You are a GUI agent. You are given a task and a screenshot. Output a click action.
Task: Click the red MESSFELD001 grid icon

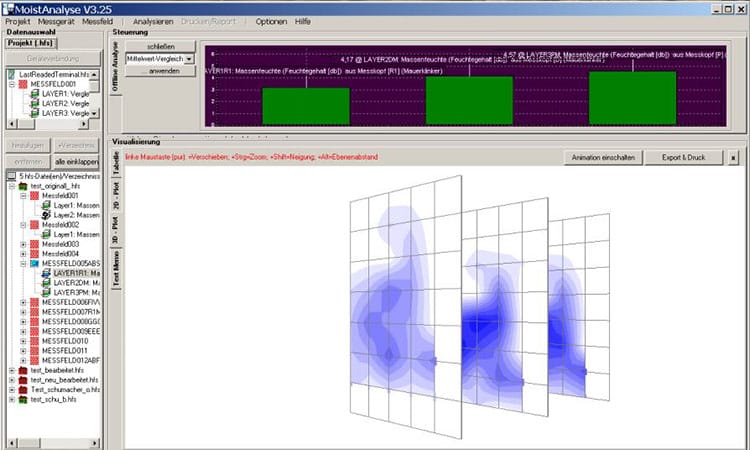24,85
